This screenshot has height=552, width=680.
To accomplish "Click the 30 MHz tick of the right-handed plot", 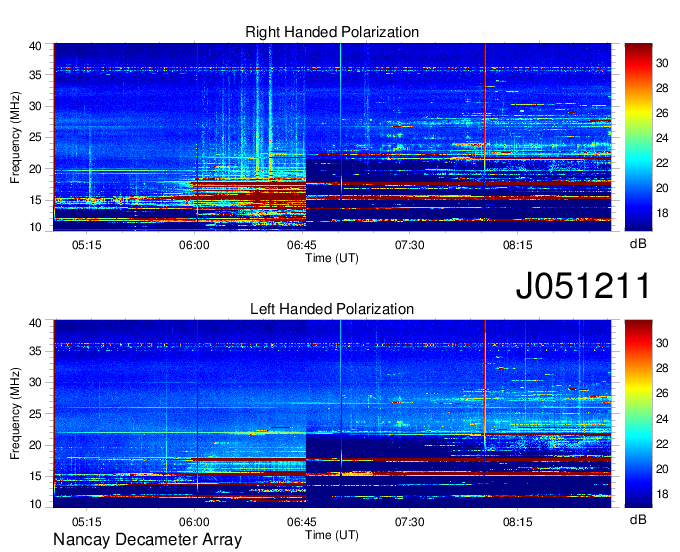I will click(35, 106).
